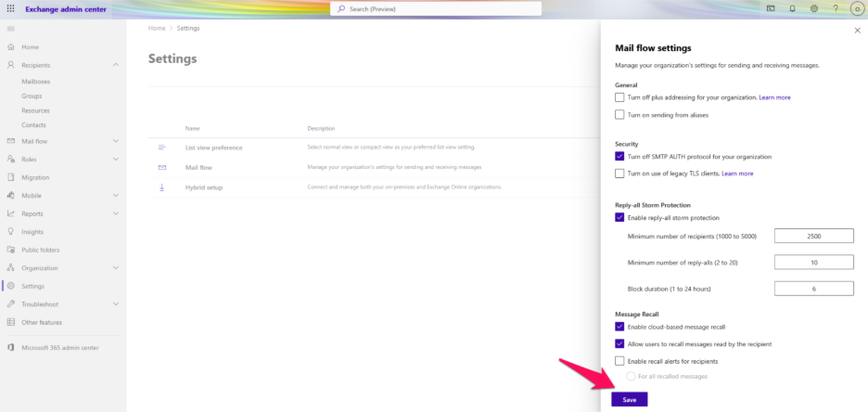Expand the Mail flow navigation section

pos(115,141)
